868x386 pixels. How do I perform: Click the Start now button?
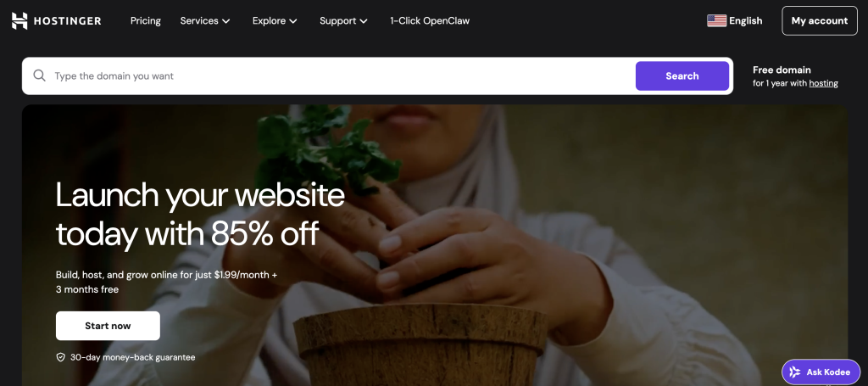(108, 326)
